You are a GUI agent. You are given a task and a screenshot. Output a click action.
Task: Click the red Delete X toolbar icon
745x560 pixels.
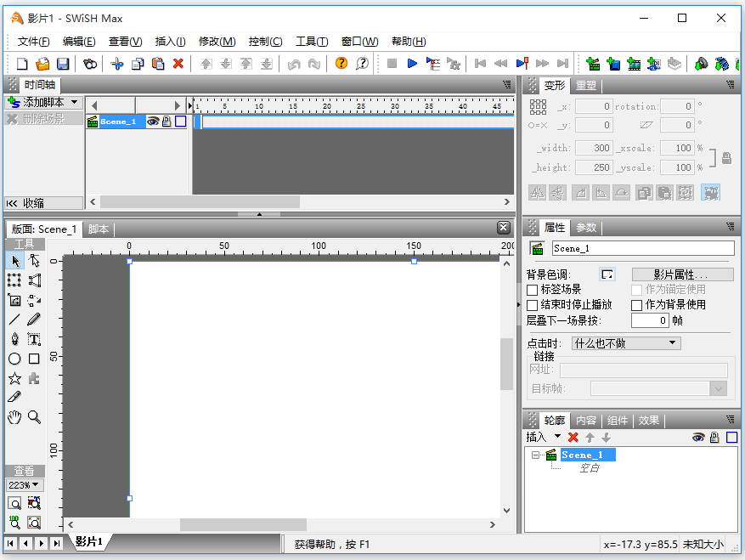coord(178,64)
